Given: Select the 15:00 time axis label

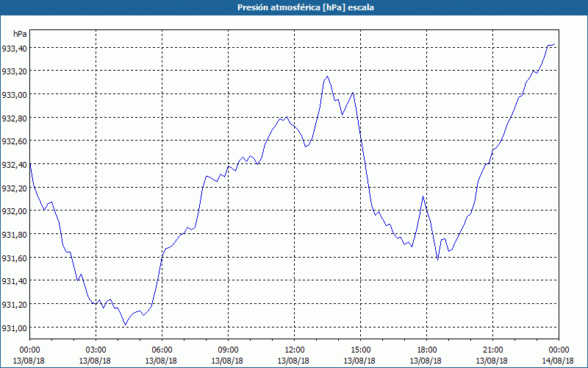Looking at the screenshot, I should [360, 350].
